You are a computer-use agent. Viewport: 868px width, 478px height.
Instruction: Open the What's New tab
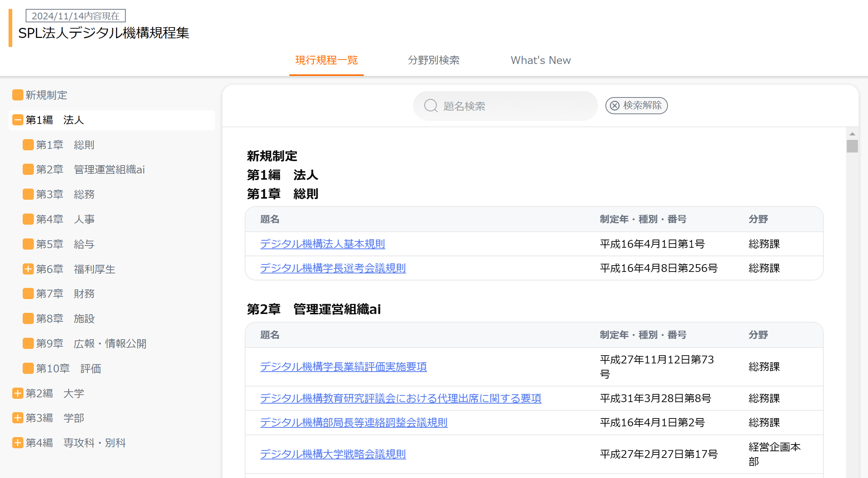point(540,60)
